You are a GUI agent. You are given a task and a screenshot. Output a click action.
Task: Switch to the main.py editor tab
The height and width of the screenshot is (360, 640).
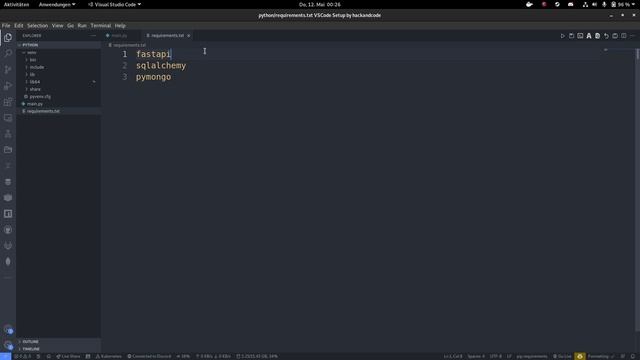[x=119, y=36]
